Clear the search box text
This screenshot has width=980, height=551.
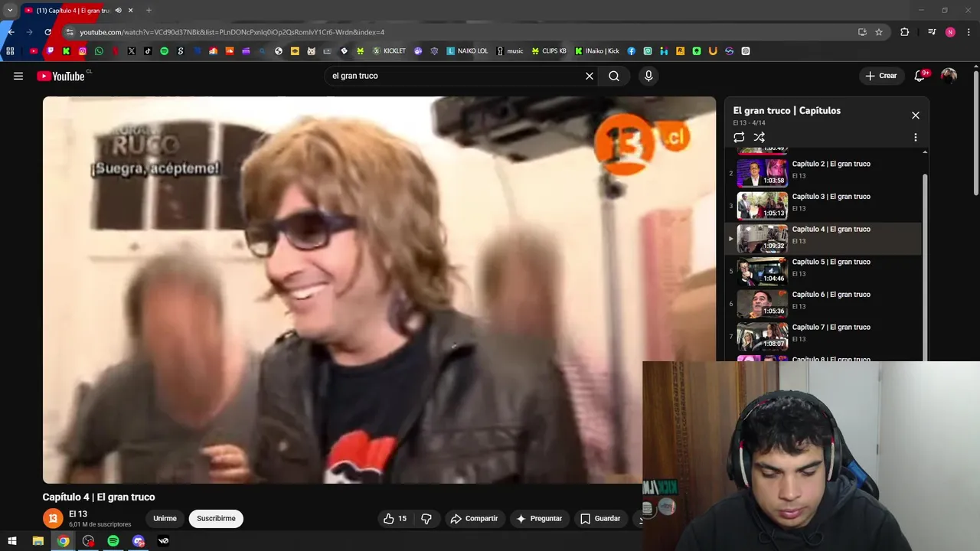point(590,76)
